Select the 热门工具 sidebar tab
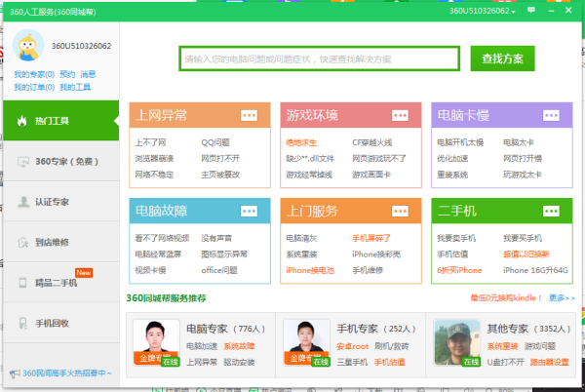Screen dimensions: 585x392 tap(60, 121)
